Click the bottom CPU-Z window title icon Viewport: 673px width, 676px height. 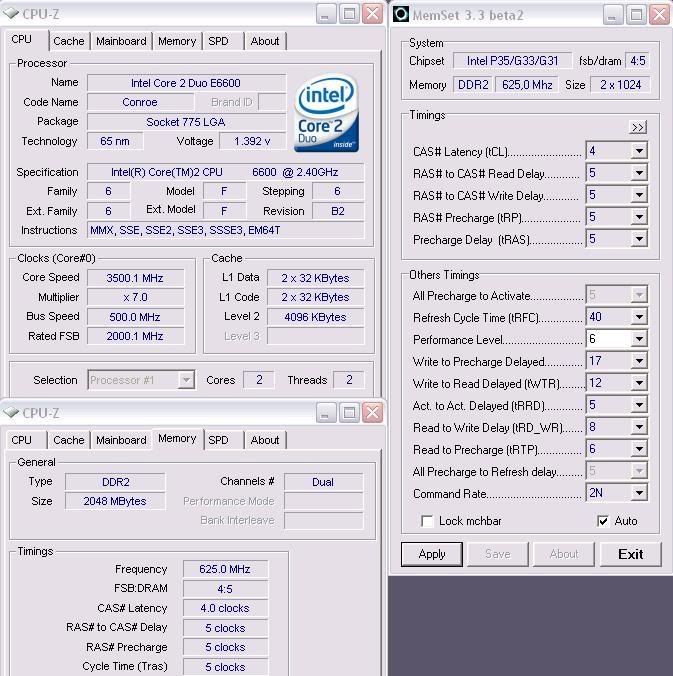(x=11, y=413)
